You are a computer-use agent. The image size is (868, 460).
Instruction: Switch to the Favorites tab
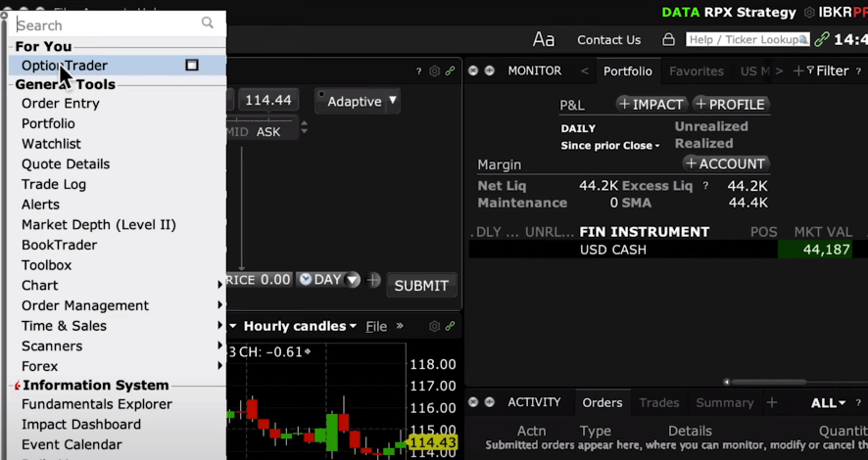pyautogui.click(x=696, y=71)
